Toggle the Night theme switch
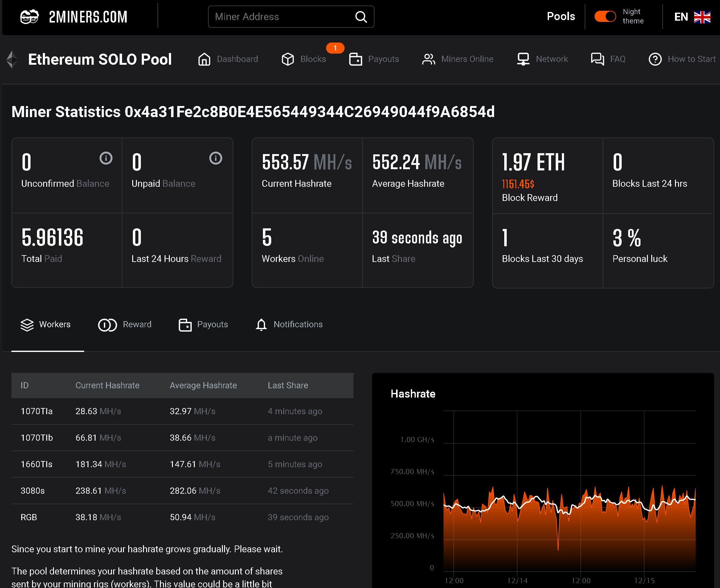 pyautogui.click(x=605, y=16)
